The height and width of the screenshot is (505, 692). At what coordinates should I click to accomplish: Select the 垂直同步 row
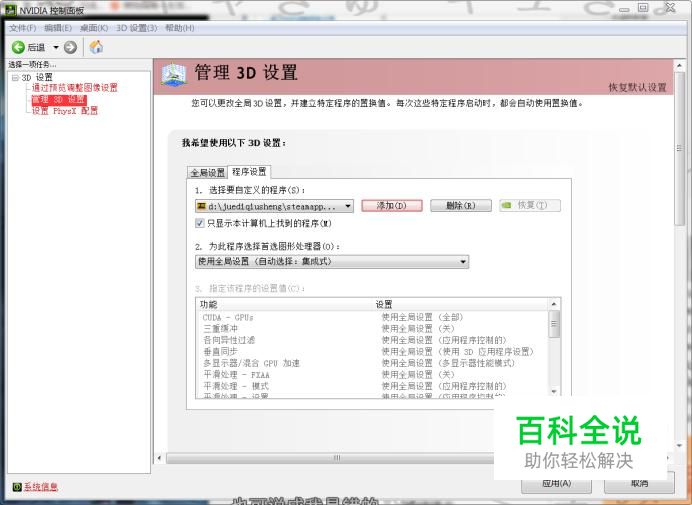click(372, 352)
